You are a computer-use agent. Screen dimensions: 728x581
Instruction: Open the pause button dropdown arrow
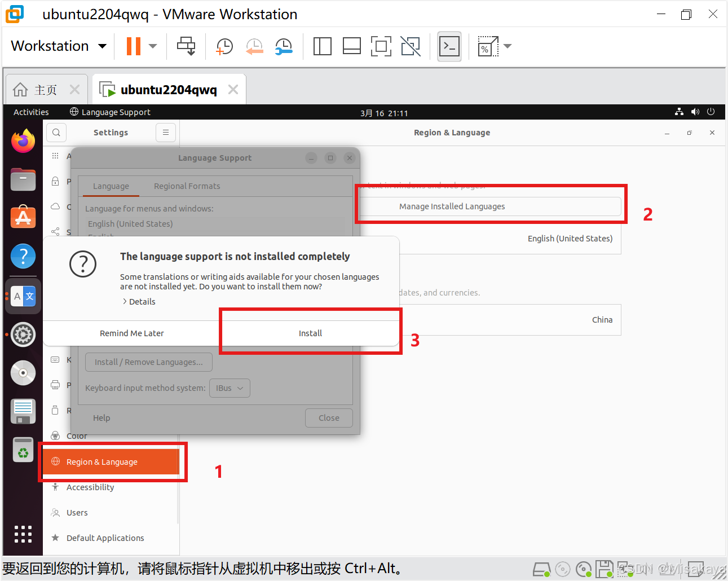[x=153, y=46]
